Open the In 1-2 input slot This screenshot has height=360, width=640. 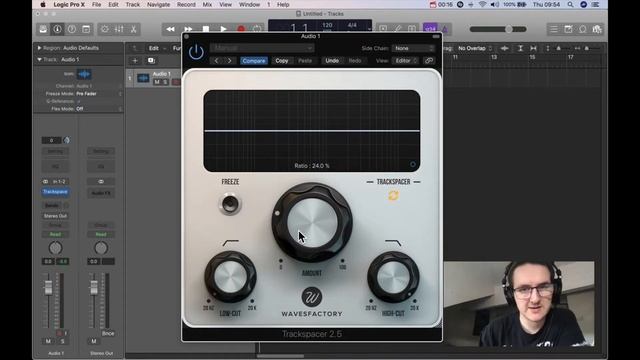pyautogui.click(x=59, y=181)
